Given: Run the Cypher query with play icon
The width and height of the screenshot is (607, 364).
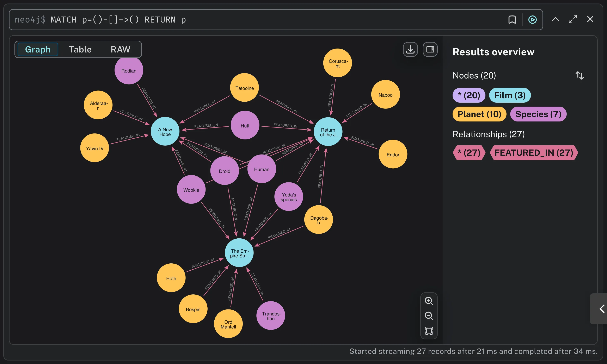Looking at the screenshot, I should [532, 20].
